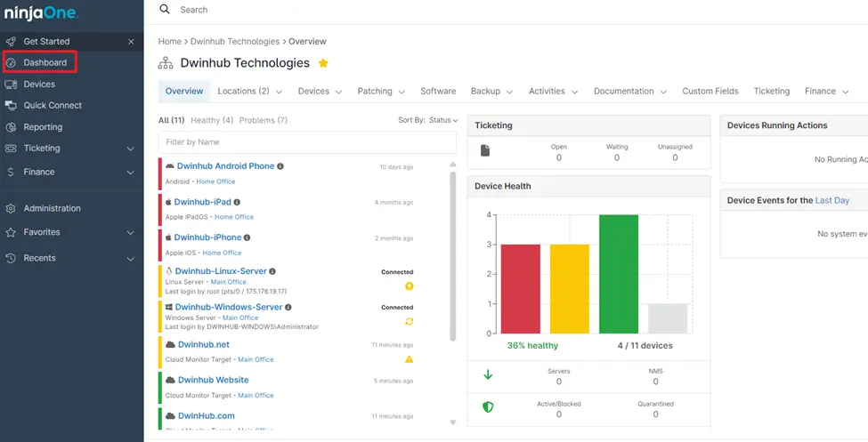Open the Last Day time range link
This screenshot has width=868, height=442.
coord(832,201)
